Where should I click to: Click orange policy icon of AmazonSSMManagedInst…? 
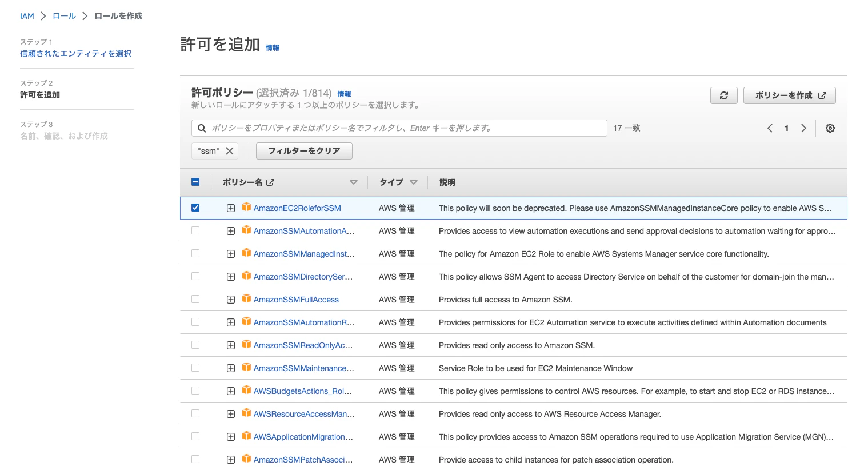coord(246,253)
